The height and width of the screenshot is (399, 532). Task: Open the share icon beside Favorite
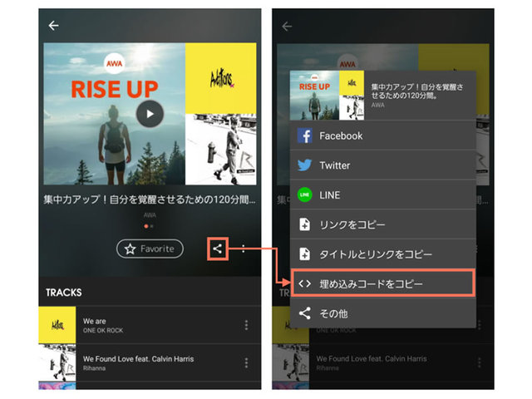pyautogui.click(x=218, y=249)
